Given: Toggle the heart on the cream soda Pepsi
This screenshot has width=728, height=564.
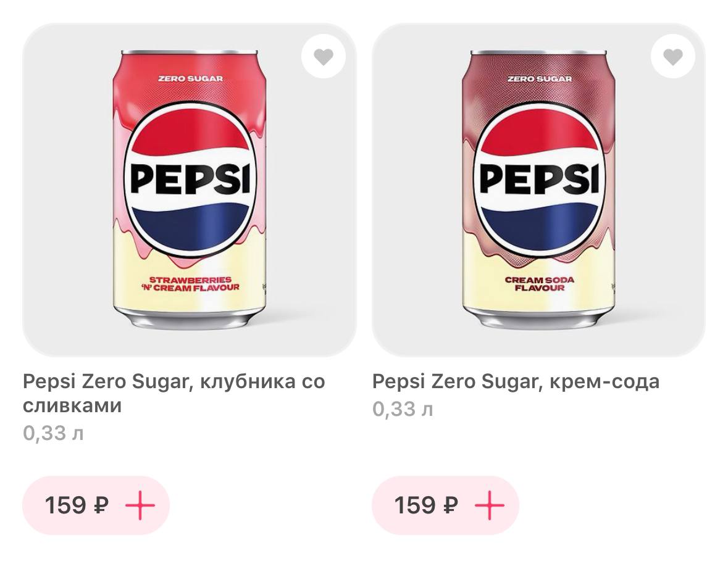Looking at the screenshot, I should (672, 57).
